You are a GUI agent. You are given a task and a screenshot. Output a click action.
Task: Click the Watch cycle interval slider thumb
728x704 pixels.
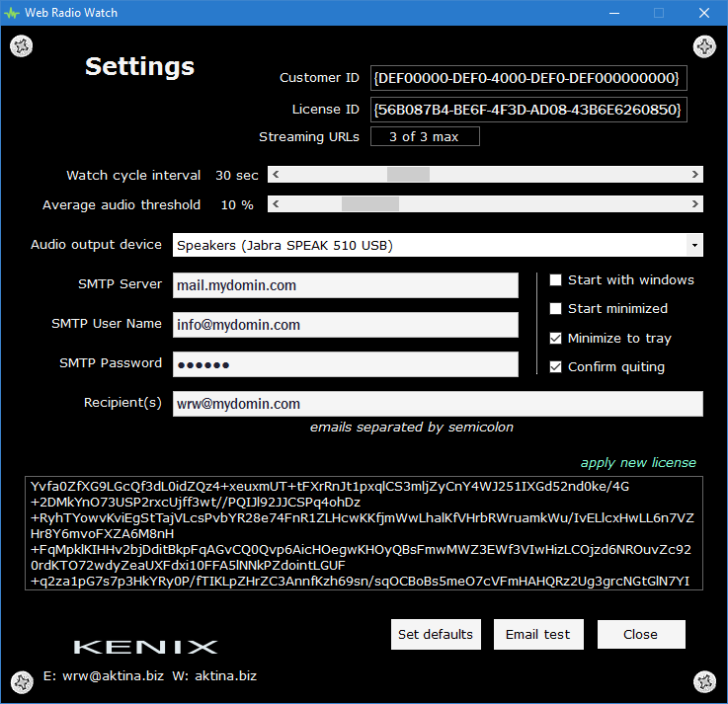coord(408,175)
